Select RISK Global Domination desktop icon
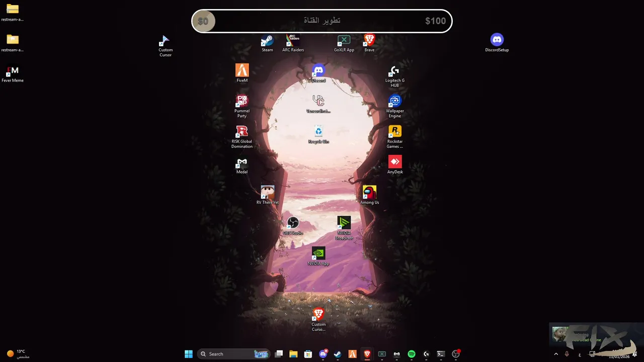This screenshot has height=362, width=644. click(242, 137)
